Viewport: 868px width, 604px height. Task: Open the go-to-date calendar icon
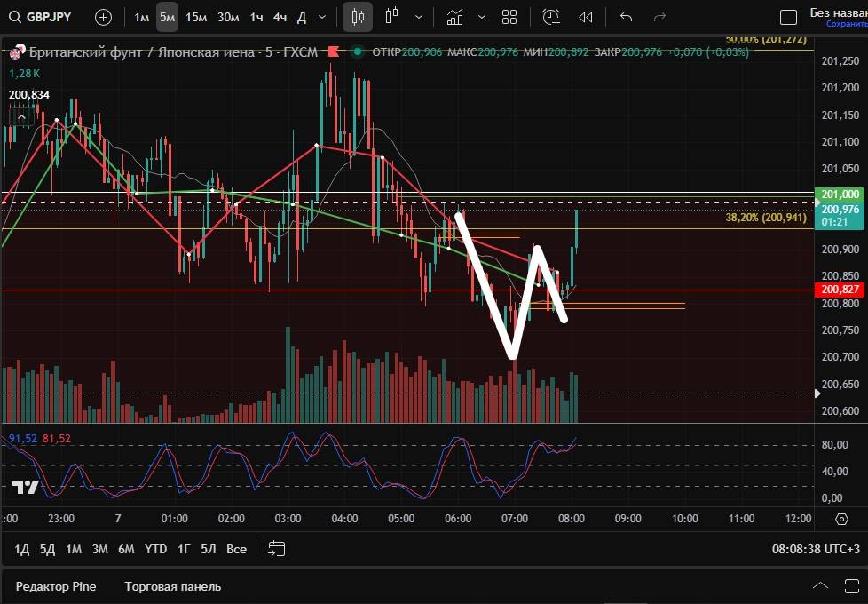[277, 549]
